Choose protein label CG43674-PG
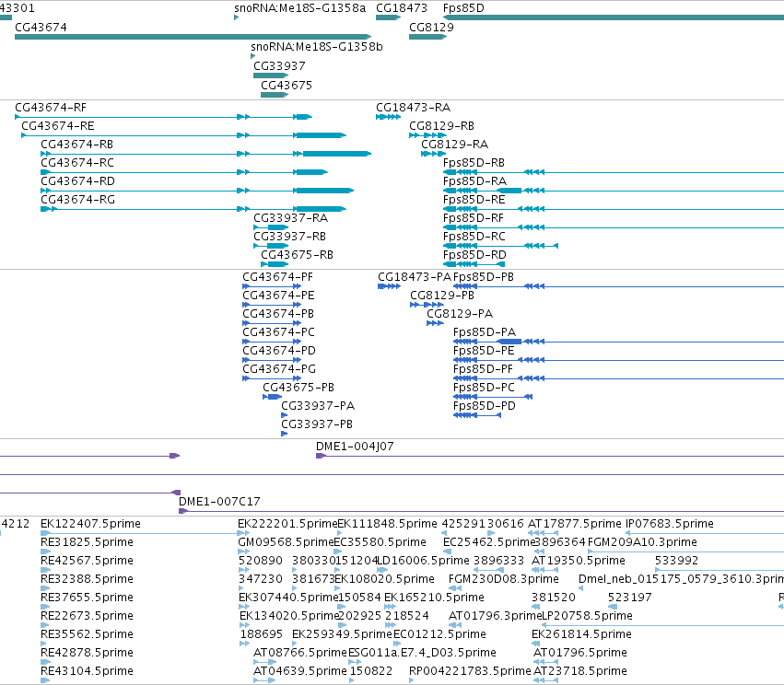This screenshot has height=685, width=784. (279, 368)
